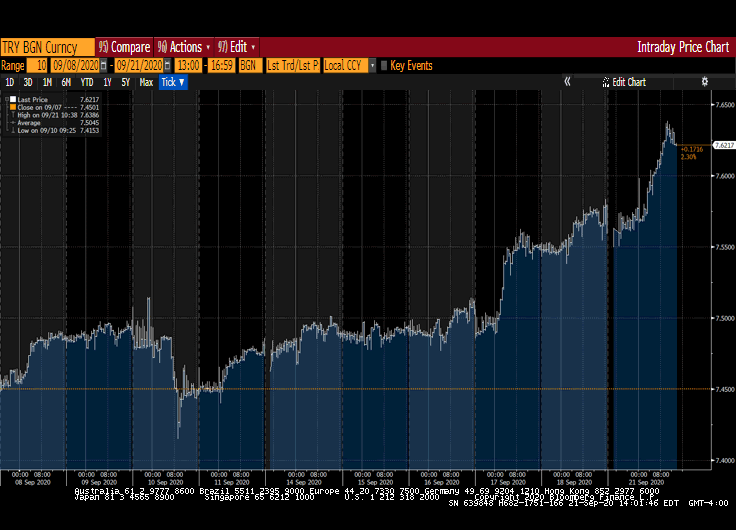Click the orange Close on 09/07 legend square

pos(13,107)
